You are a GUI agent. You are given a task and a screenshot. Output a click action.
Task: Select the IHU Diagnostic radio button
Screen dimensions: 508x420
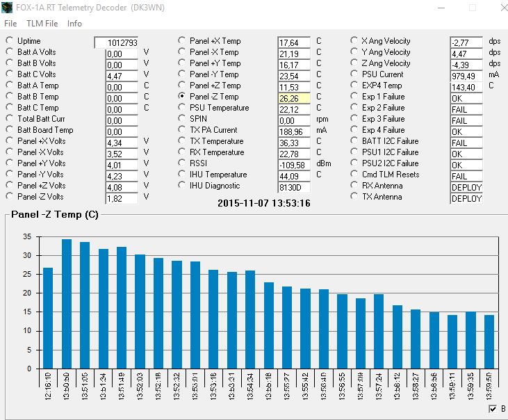tap(182, 185)
